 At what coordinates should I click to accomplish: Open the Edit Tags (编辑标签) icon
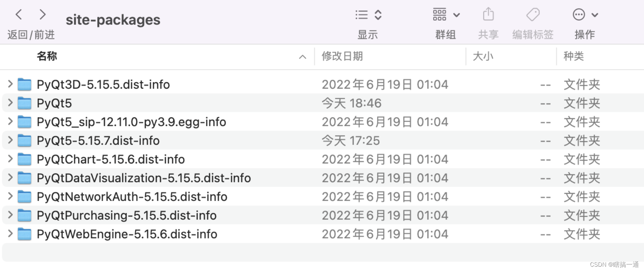(532, 14)
